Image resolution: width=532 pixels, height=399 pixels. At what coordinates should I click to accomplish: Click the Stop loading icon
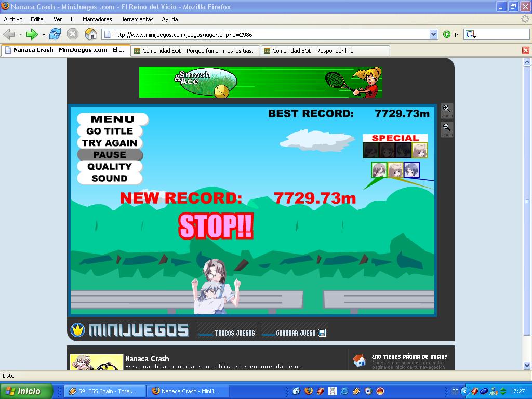[72, 34]
